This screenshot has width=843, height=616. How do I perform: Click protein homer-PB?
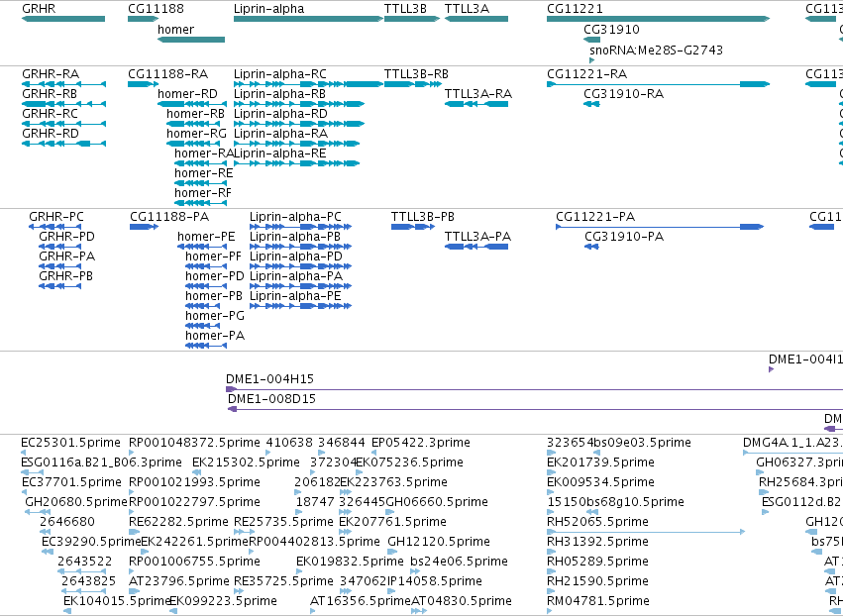coord(214,297)
